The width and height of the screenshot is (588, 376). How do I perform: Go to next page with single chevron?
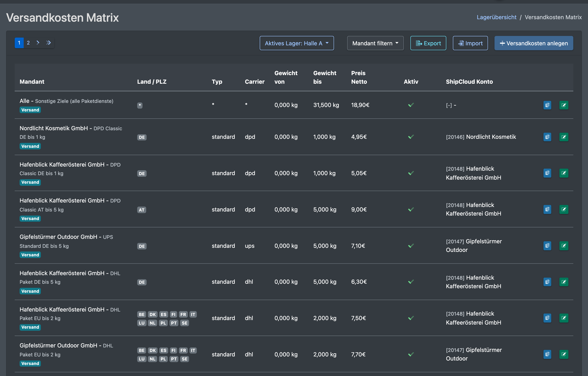pyautogui.click(x=38, y=43)
